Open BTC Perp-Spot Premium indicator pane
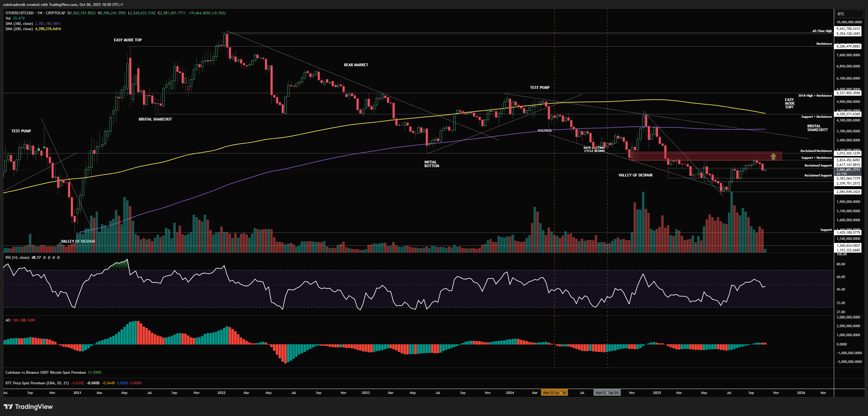 click(37, 383)
